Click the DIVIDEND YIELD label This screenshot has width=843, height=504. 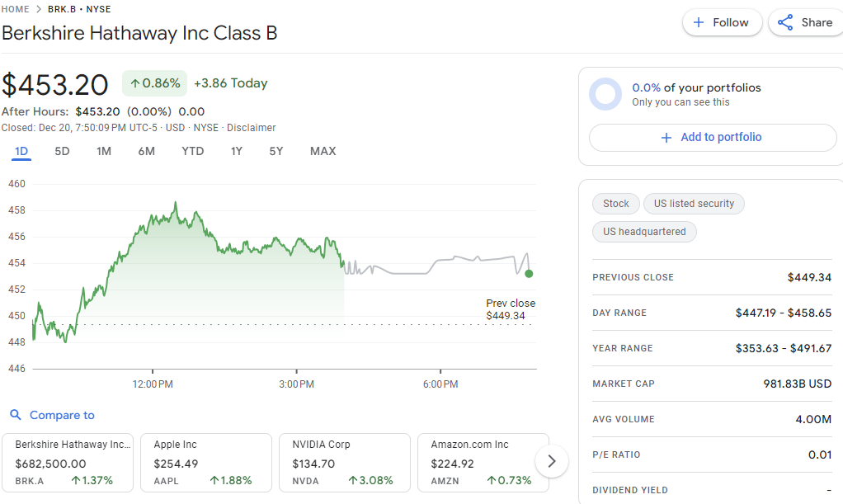[630, 491]
